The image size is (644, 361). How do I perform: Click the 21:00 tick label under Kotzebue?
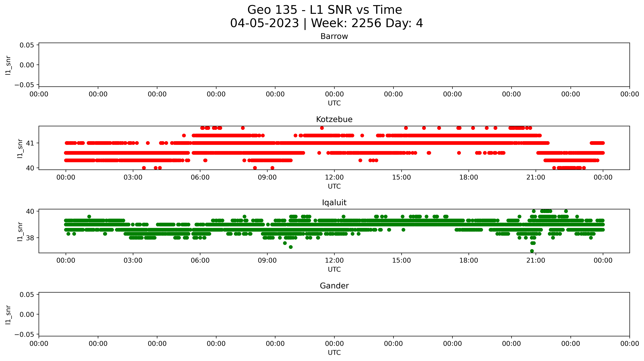click(535, 177)
